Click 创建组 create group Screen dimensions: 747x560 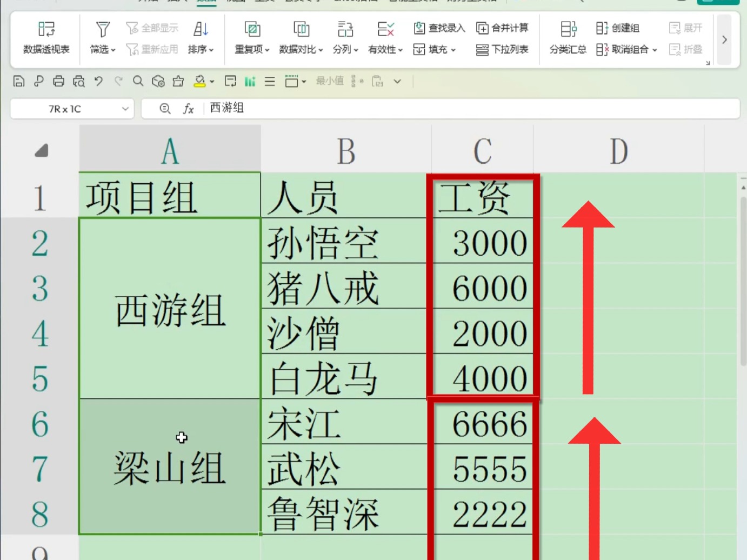pos(618,28)
